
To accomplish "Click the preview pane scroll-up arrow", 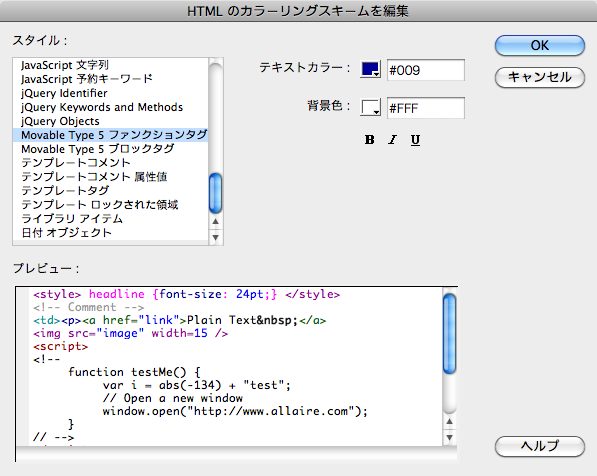I will 450,421.
